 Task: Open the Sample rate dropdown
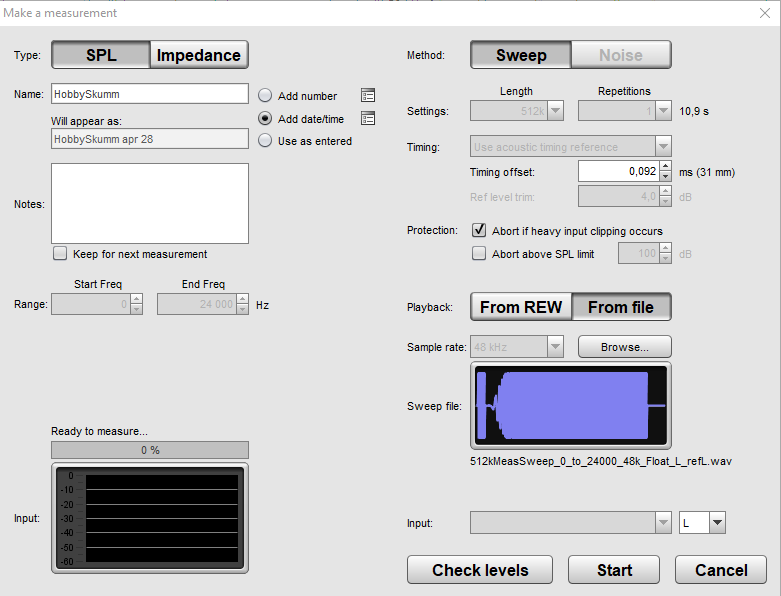(x=555, y=347)
